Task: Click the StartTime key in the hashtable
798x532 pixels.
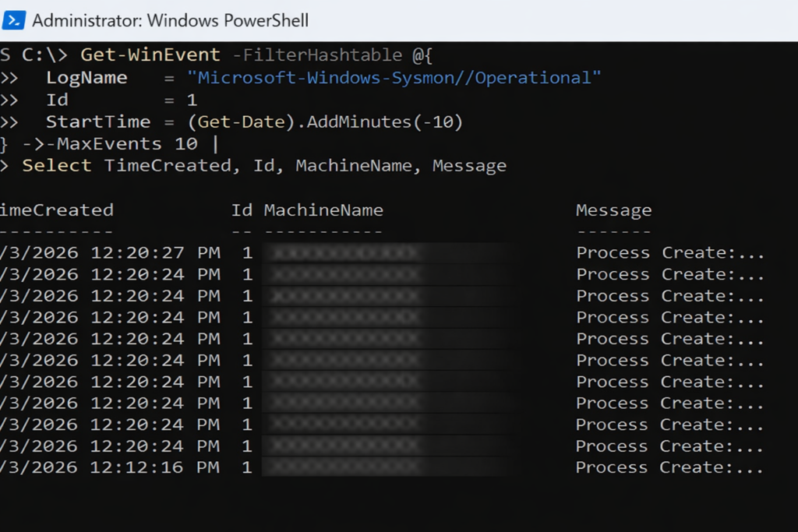Action: pyautogui.click(x=97, y=122)
